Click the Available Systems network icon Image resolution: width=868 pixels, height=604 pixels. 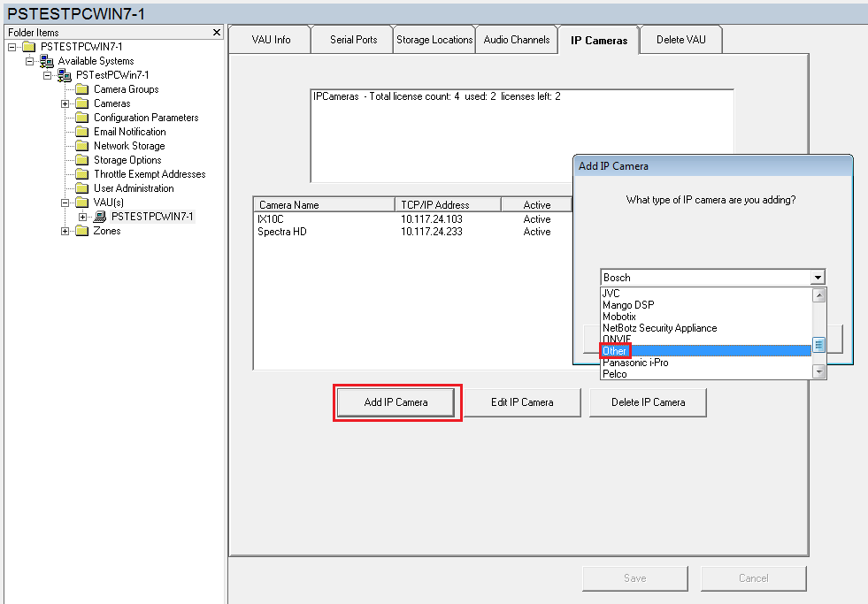tap(47, 61)
